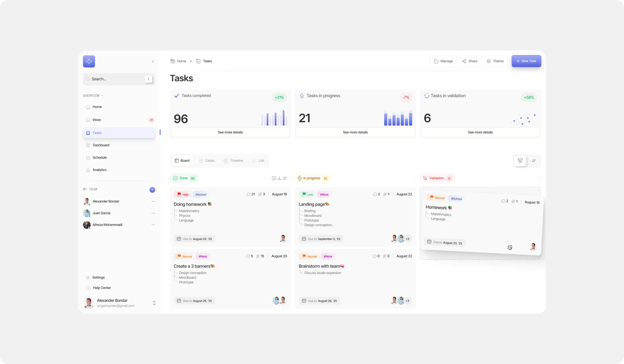Open the filter icon button
This screenshot has width=624, height=364.
click(520, 161)
